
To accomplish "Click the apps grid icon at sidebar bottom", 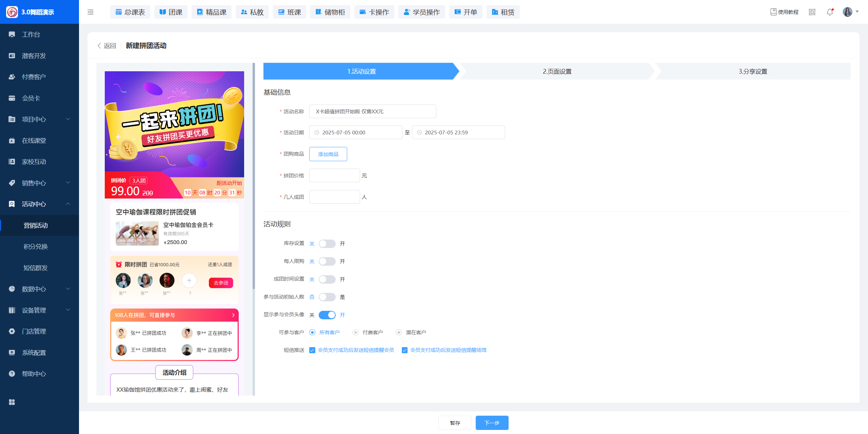I will (x=12, y=402).
